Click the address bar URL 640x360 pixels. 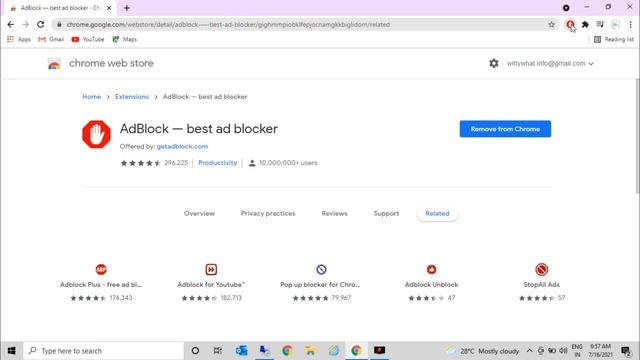[x=229, y=24]
